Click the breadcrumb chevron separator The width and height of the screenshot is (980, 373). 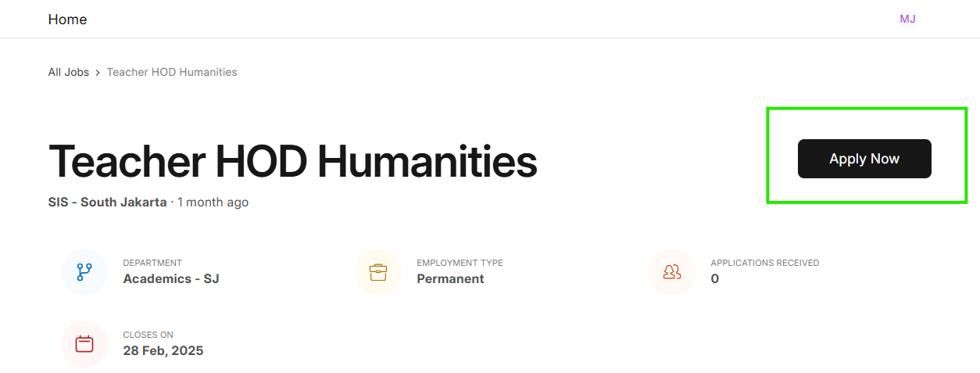[x=98, y=73]
